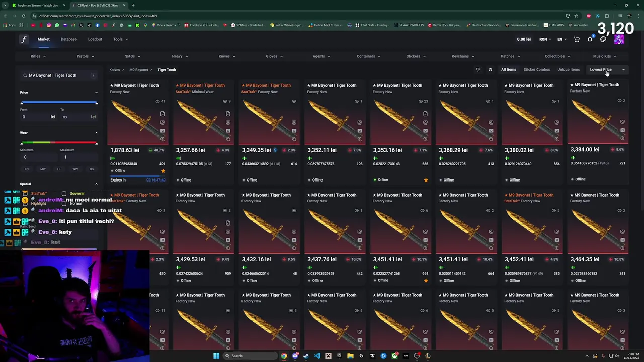Zoom magnifier on the 3,451.41 lei 954 card
Viewport: 644px width, 362px height.
tap(425, 248)
